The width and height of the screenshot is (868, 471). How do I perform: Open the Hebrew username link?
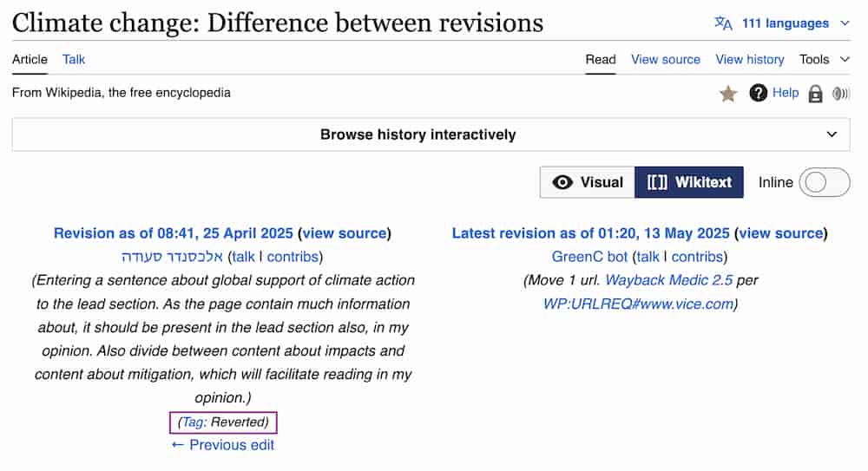tap(172, 257)
